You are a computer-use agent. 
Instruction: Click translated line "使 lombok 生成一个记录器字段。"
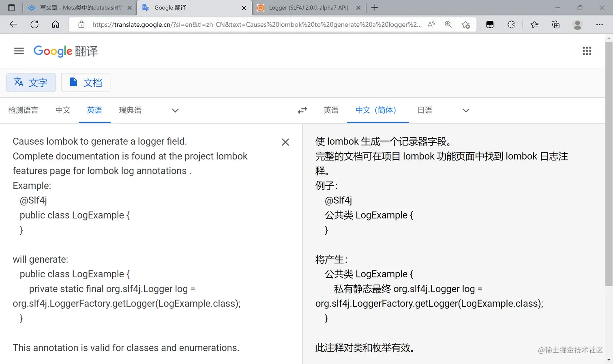(x=384, y=141)
